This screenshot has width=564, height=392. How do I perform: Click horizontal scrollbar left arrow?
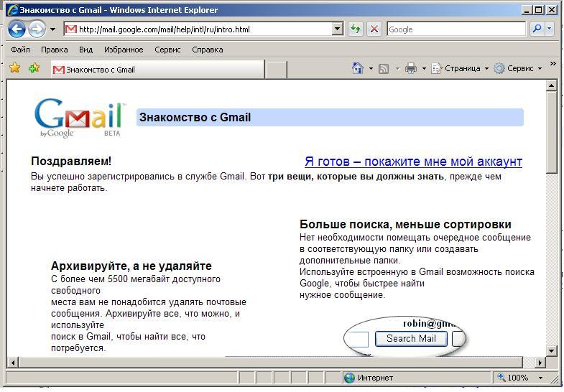13,362
